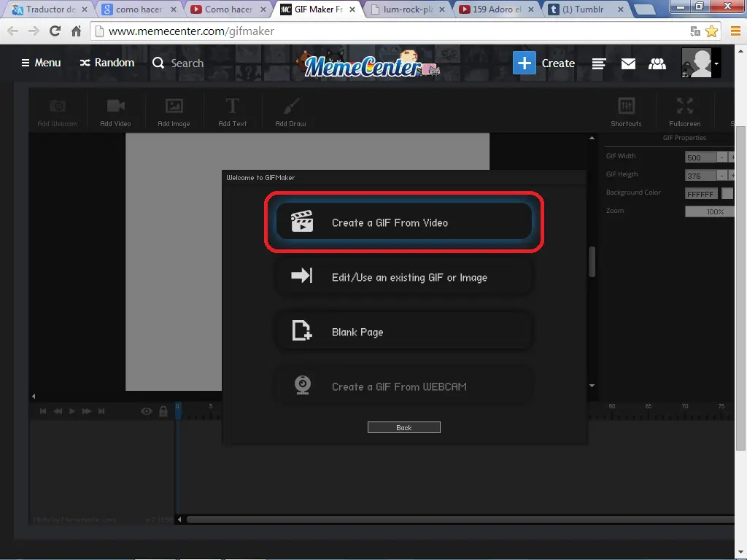Click the timeline marker at frame 0
The height and width of the screenshot is (560, 747).
click(x=178, y=410)
